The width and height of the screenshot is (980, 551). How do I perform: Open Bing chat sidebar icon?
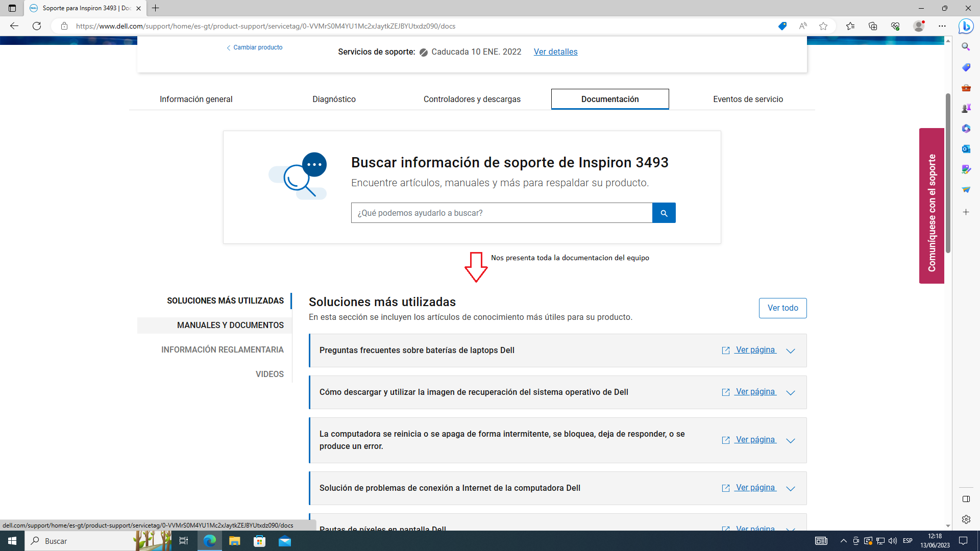tap(966, 26)
